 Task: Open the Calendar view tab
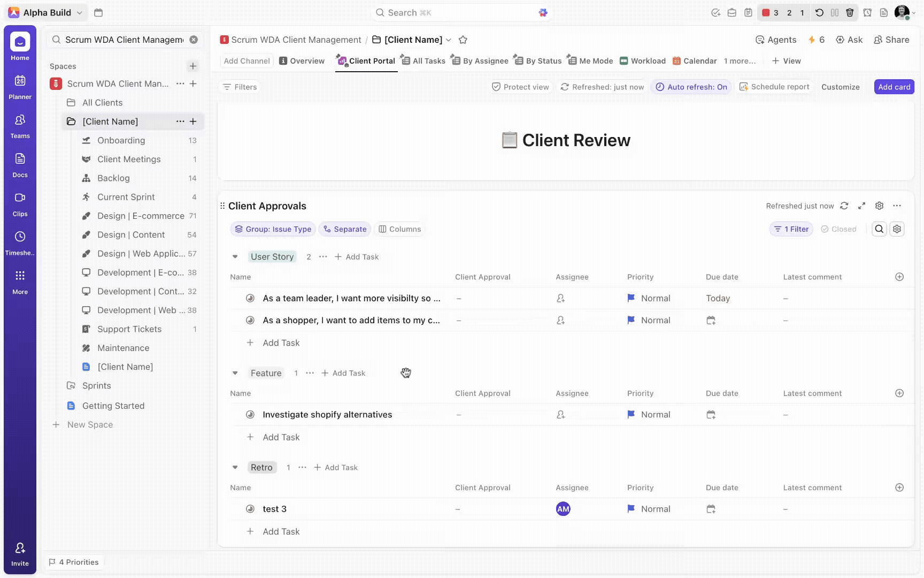pos(695,60)
